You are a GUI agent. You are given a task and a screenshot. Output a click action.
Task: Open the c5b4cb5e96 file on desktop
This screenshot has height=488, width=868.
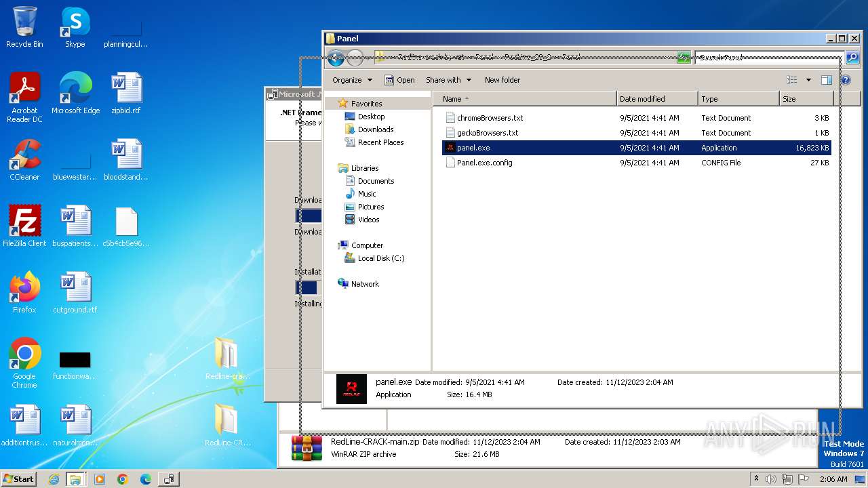125,226
